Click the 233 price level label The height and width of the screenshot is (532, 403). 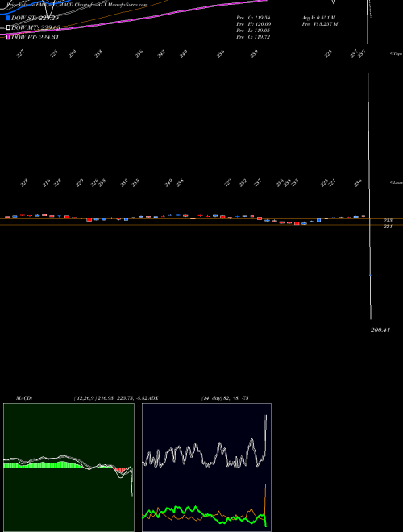(388, 221)
